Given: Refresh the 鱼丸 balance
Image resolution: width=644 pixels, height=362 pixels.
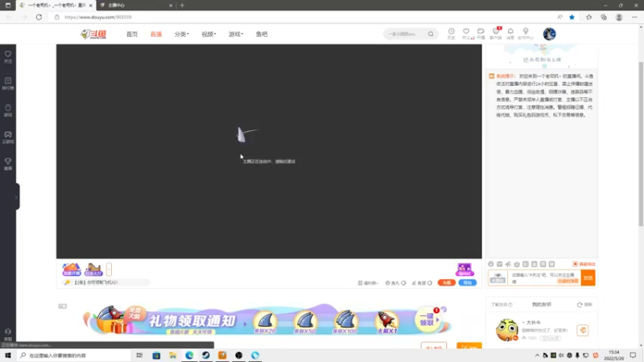Looking at the screenshot, I should click(x=403, y=283).
